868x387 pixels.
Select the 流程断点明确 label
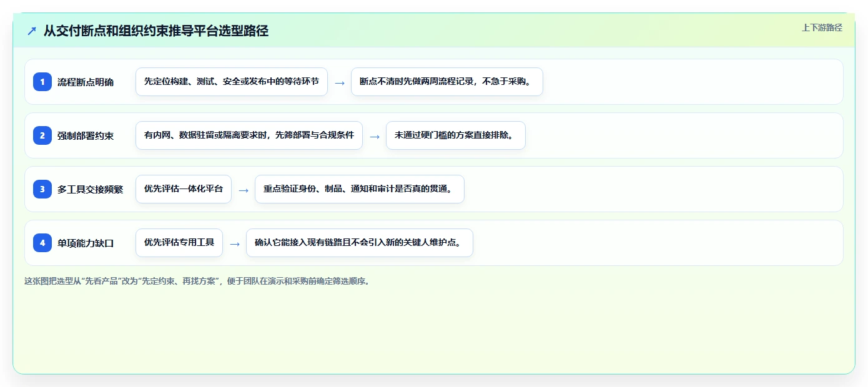click(86, 82)
